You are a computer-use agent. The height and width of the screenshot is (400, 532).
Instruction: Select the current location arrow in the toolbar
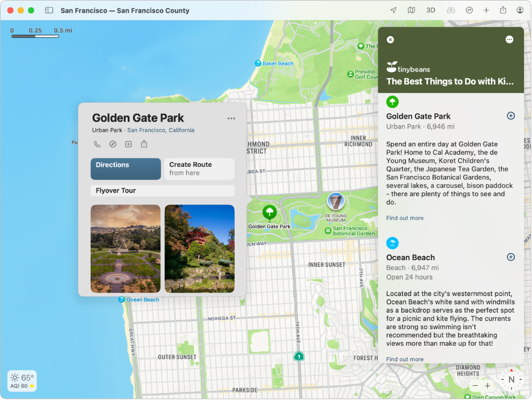click(394, 10)
